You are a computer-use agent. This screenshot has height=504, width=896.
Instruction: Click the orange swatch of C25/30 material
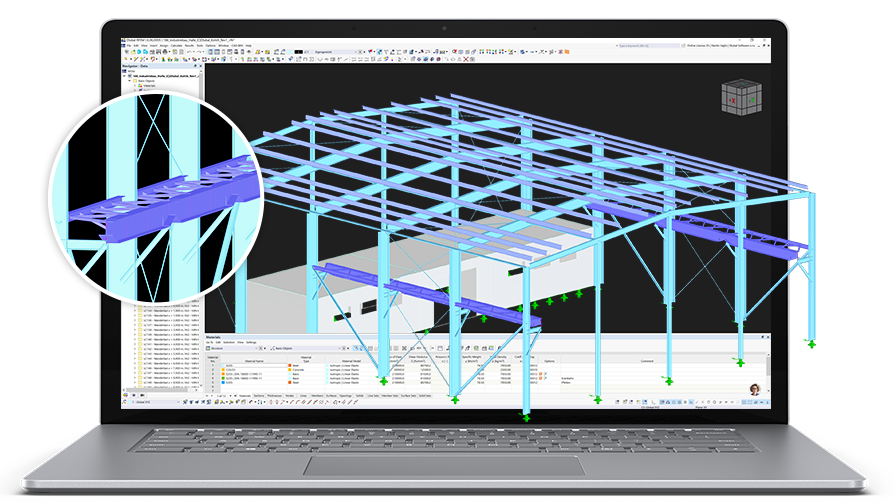(x=223, y=370)
